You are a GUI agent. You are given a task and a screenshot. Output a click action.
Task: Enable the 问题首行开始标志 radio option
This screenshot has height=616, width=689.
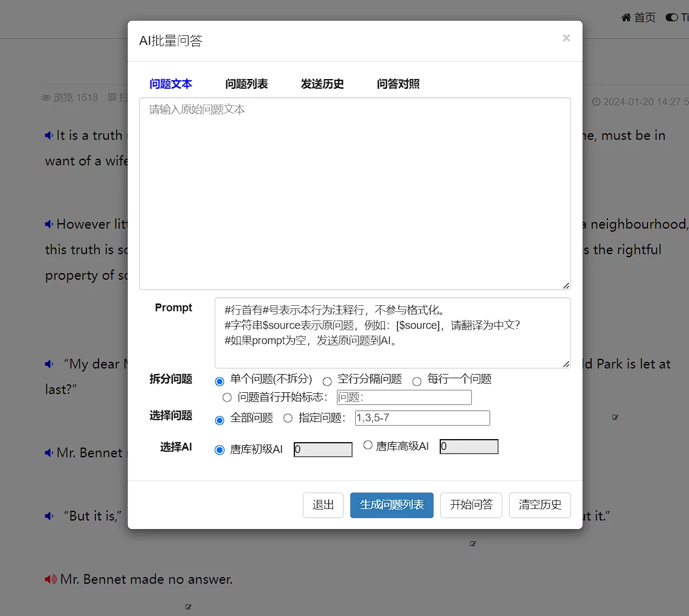click(227, 398)
